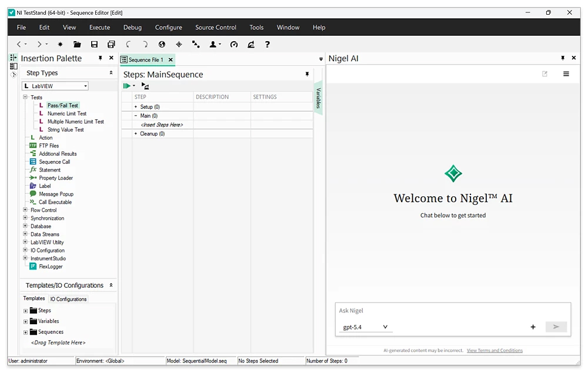Select the Sequence Call step type

pyautogui.click(x=54, y=162)
